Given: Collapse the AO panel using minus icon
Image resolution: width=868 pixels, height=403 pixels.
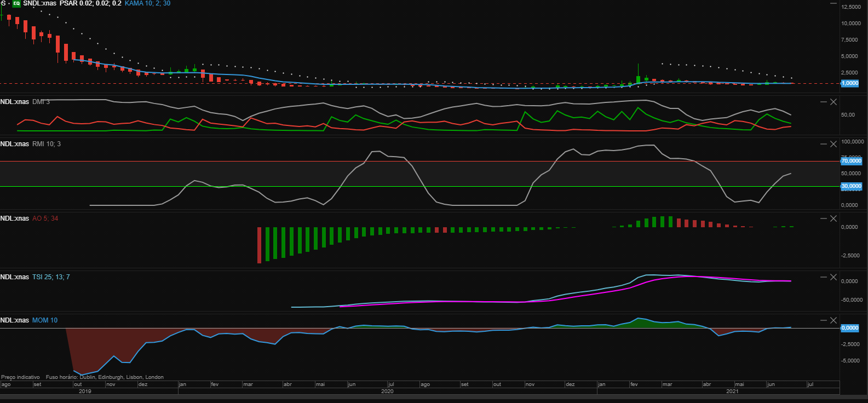Looking at the screenshot, I should (823, 218).
